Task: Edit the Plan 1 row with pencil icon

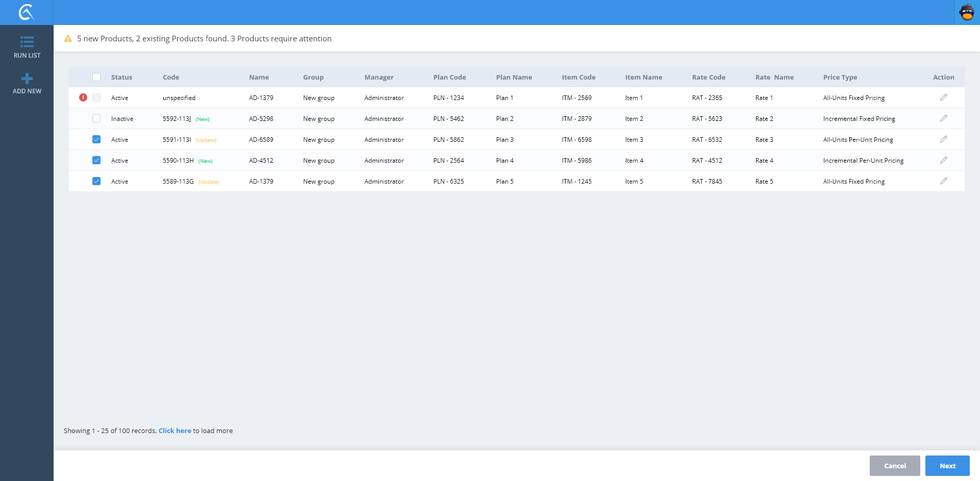Action: click(x=943, y=97)
